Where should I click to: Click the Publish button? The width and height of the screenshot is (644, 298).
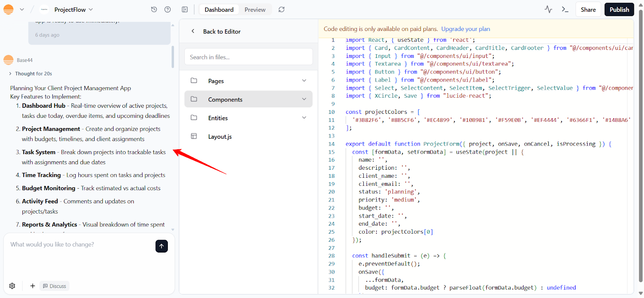pos(619,10)
